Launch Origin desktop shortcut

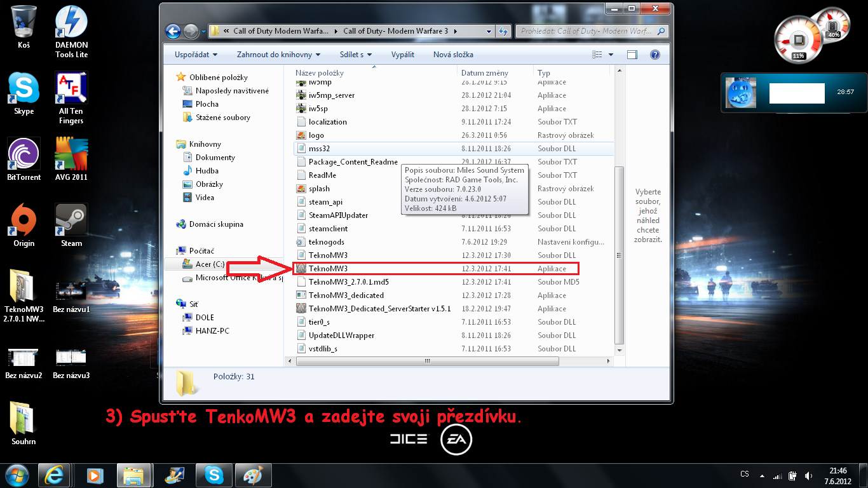(24, 226)
